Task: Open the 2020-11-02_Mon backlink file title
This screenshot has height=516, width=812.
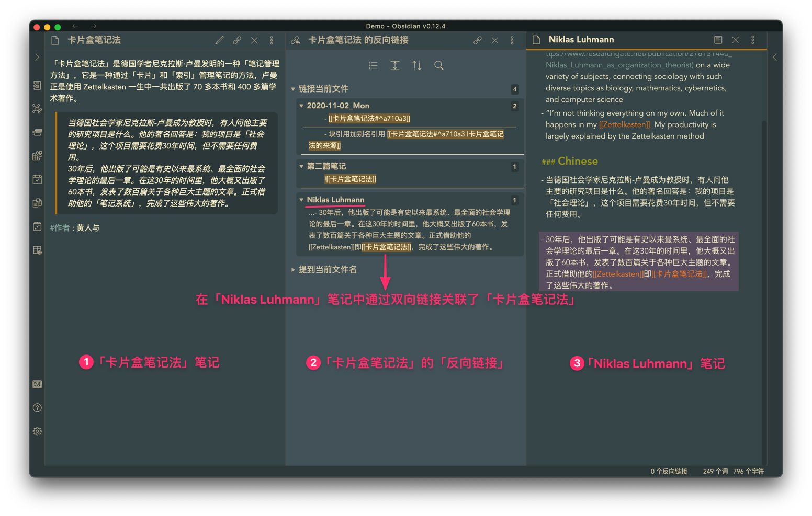Action: 338,106
